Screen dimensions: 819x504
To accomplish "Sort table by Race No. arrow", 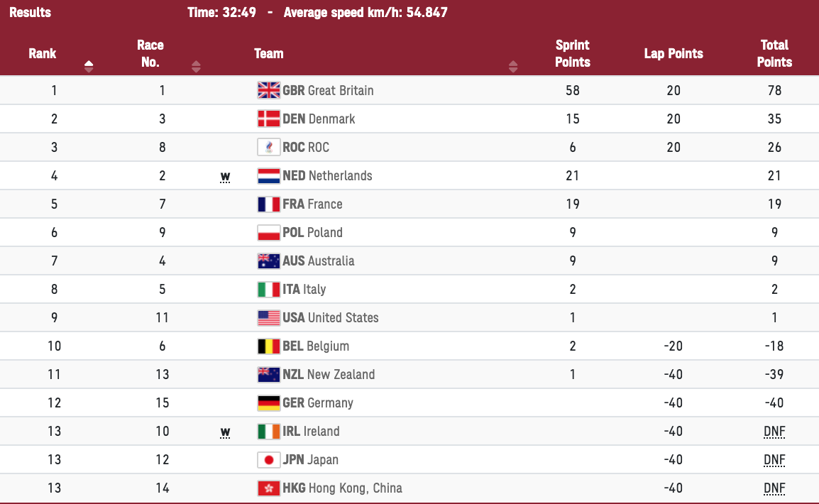I will click(196, 66).
